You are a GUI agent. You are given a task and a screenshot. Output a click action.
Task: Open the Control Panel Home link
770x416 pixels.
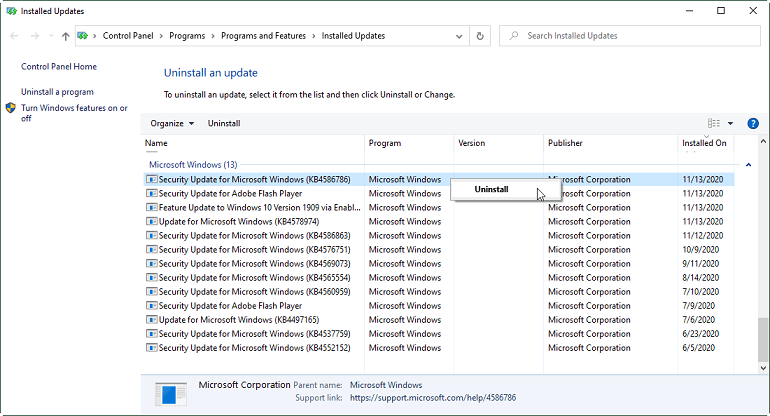(x=59, y=67)
